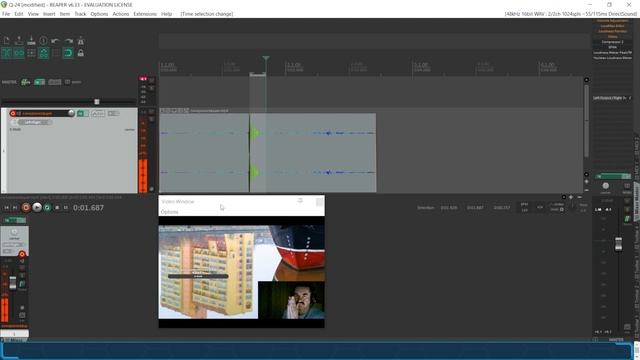Screen dimensions: 640x360
Task: Toggle the metronome icon in toolbar
Action: [x=80, y=40]
